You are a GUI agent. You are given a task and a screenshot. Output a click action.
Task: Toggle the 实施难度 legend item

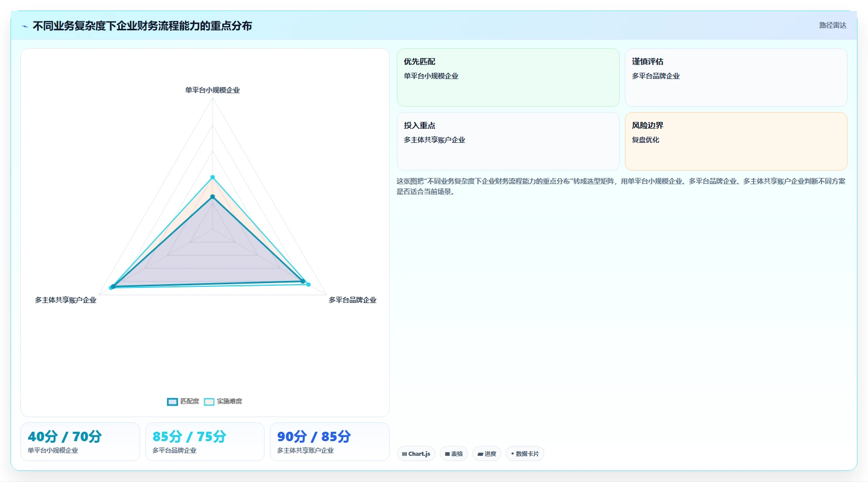[x=223, y=401]
